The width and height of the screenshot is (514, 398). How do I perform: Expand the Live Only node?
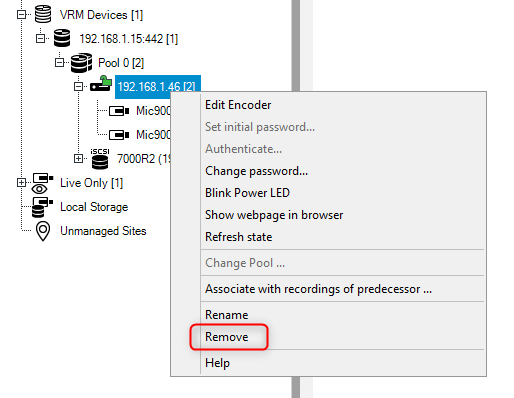click(x=21, y=183)
